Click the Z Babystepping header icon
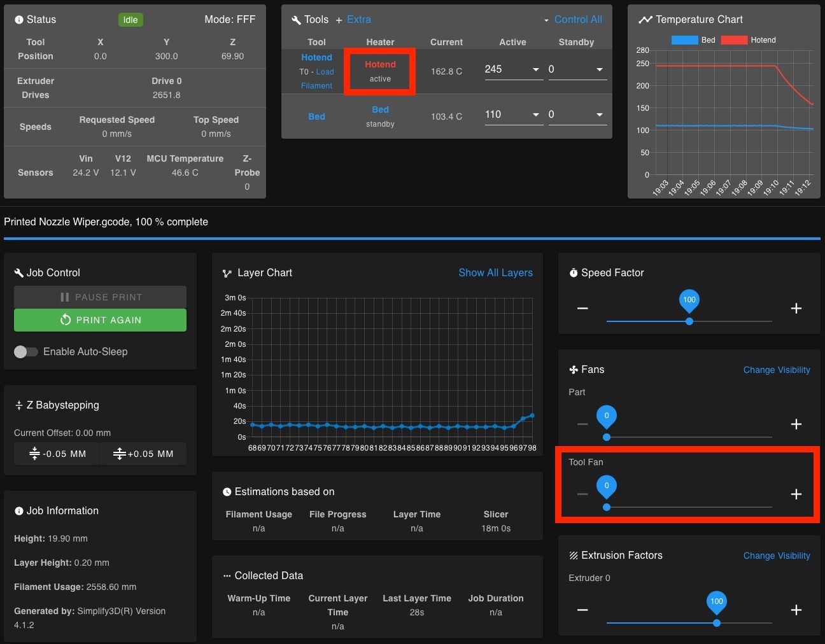Viewport: 825px width, 644px height. click(18, 405)
